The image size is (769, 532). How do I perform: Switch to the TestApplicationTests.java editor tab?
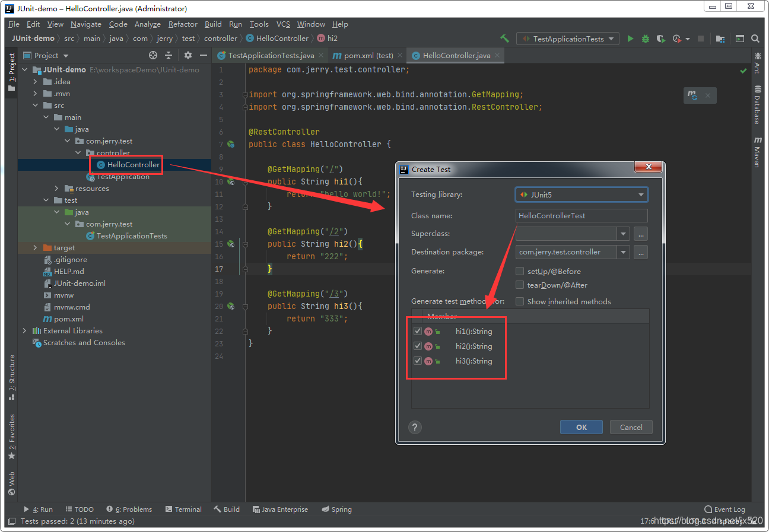[x=271, y=55]
